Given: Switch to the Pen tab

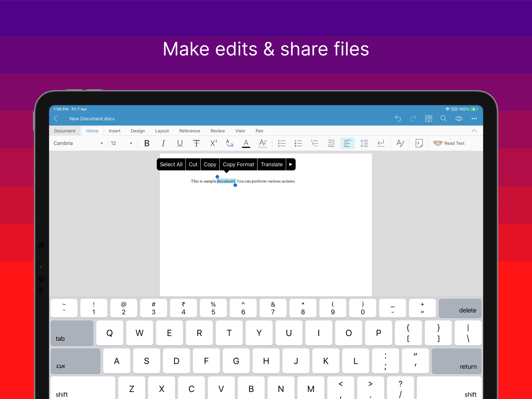Looking at the screenshot, I should 259,131.
